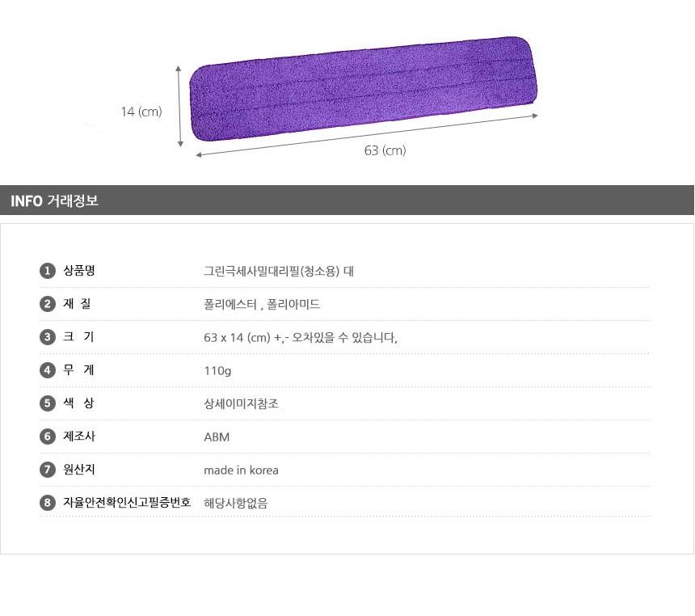Click the number 1 circle icon
695x616 pixels.
coord(47,271)
